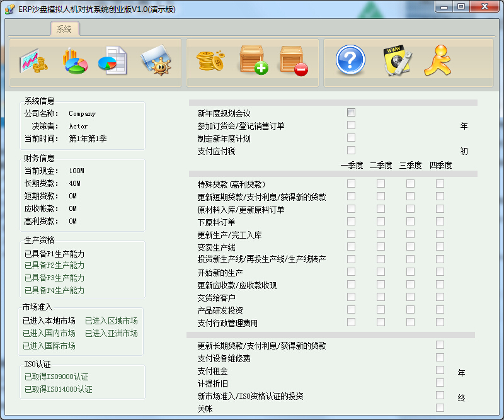
Task: Open help via blue question mark icon
Action: (351, 61)
